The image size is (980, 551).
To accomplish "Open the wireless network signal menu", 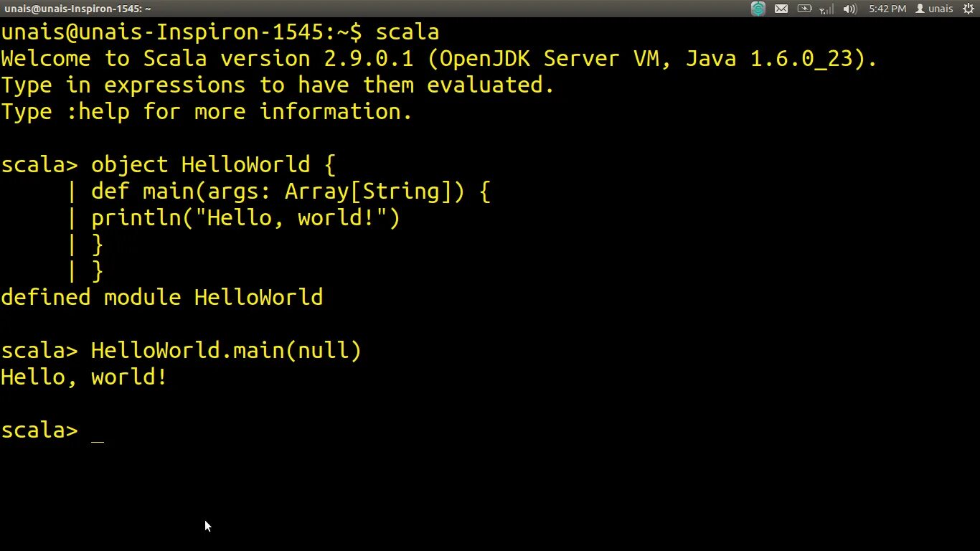I will tap(826, 9).
